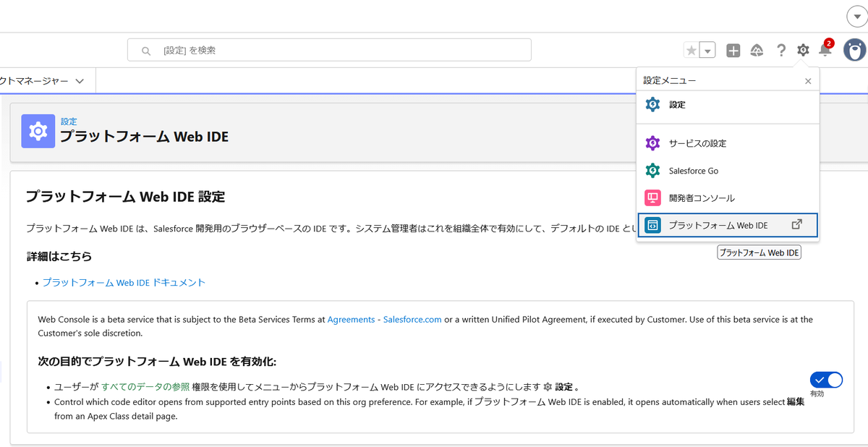Image resolution: width=868 pixels, height=447 pixels.
Task: Open the global actions plus icon
Action: 733,51
